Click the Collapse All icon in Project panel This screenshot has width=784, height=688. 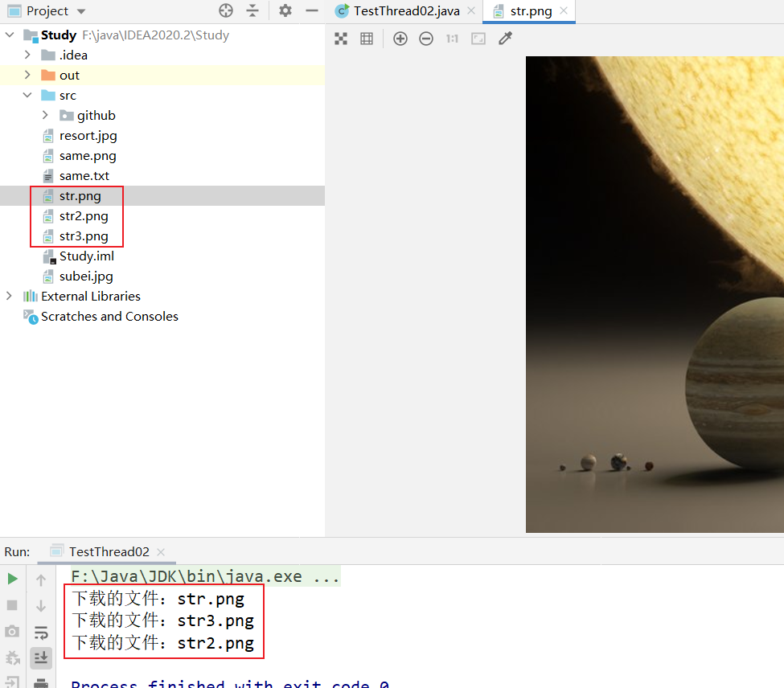[252, 10]
